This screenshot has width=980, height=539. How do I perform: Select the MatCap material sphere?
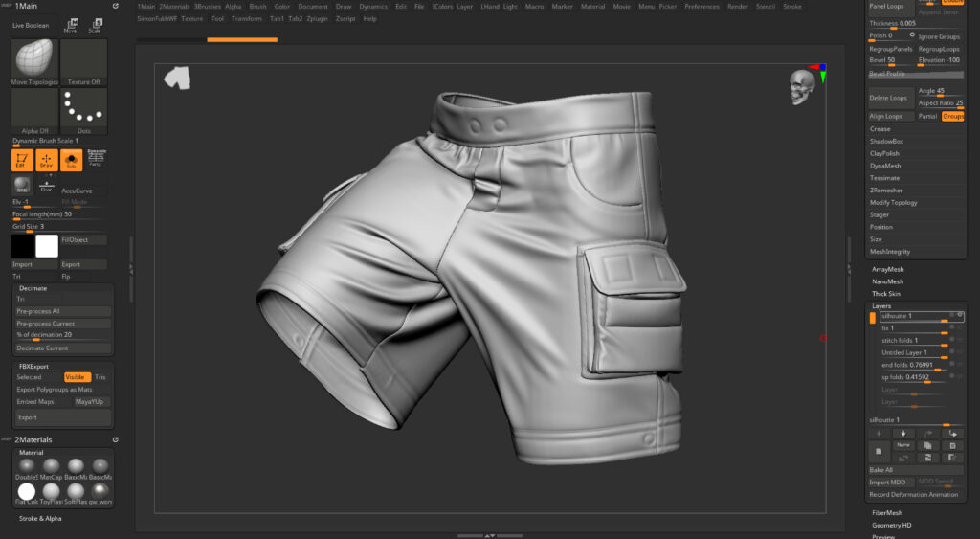(52, 466)
